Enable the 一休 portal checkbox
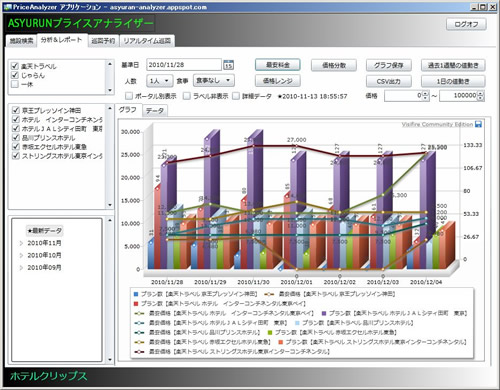Image resolution: width=500 pixels, height=390 pixels. point(15,84)
